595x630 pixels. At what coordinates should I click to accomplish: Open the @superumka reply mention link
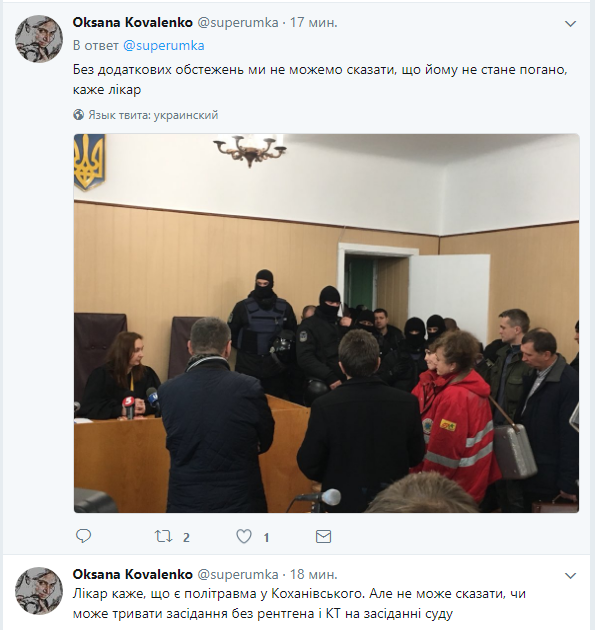164,45
